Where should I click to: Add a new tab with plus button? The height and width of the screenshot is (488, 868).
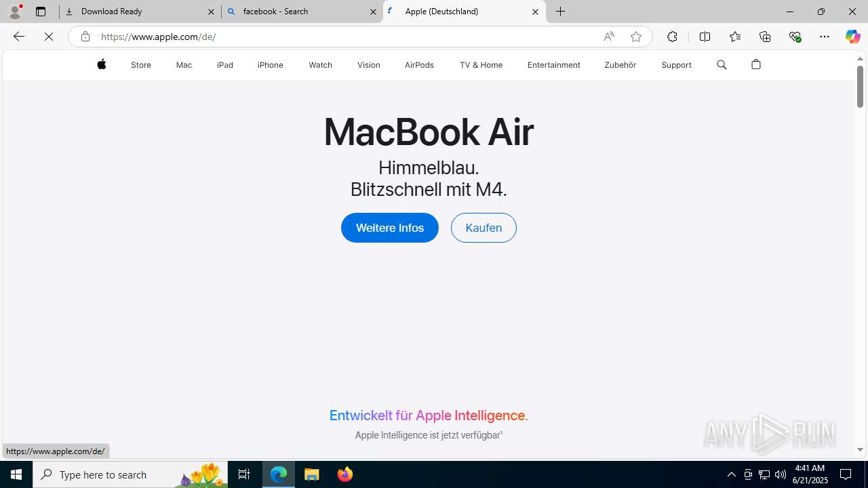(x=561, y=12)
